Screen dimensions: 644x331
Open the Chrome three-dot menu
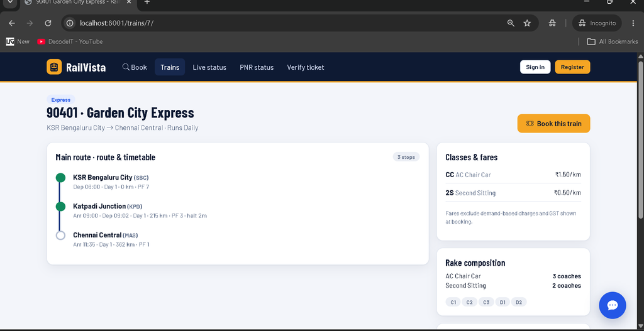632,23
